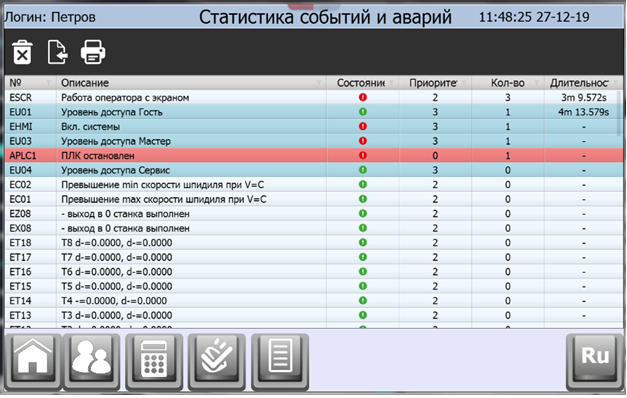Open filter on № column header
The image size is (627, 398).
coord(48,83)
